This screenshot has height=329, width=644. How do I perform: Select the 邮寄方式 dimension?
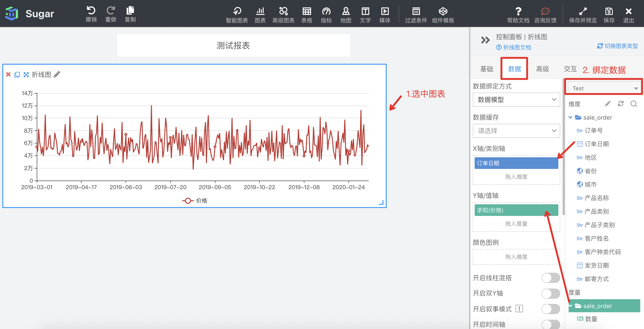coord(593,279)
